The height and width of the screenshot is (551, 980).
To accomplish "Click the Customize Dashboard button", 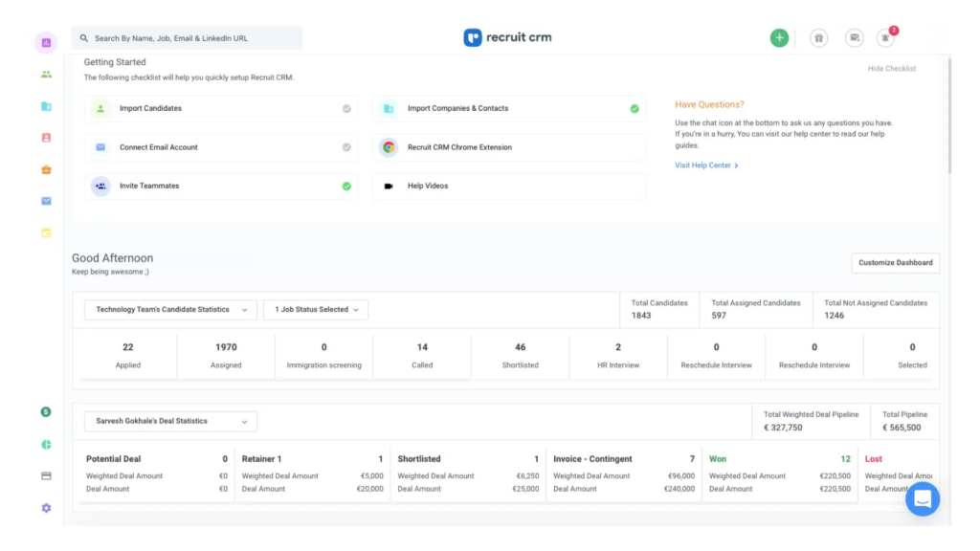I will [x=895, y=262].
